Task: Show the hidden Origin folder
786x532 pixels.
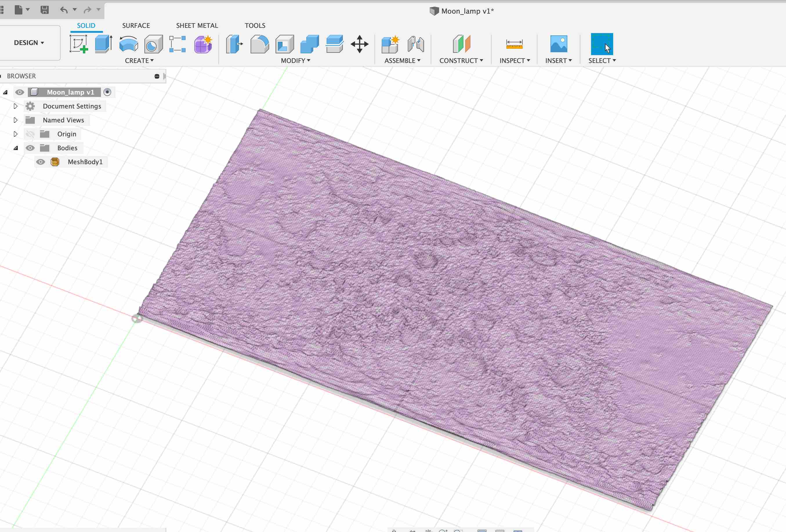Action: [x=30, y=134]
